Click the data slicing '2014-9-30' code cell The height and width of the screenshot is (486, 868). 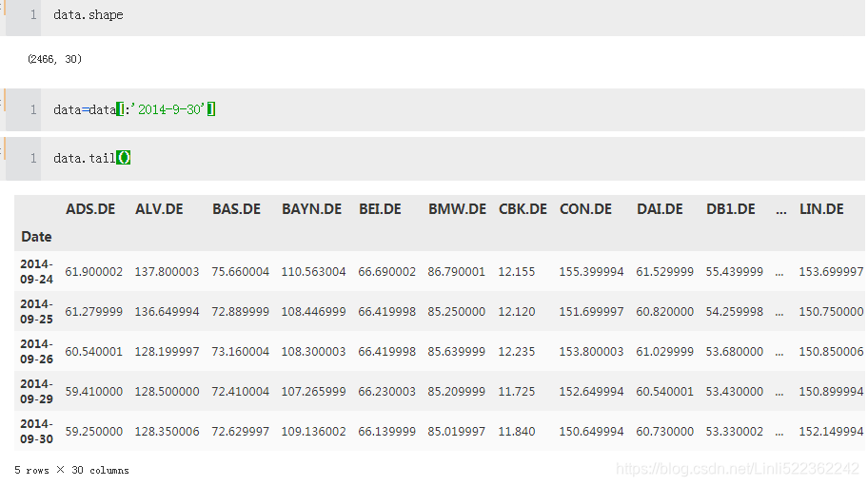[453, 110]
